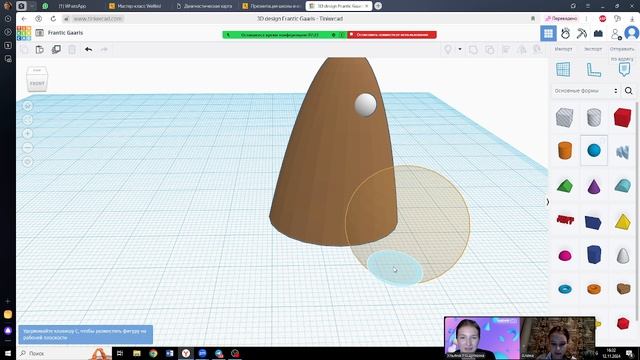Viewport: 640px width, 360px height.
Task: Click the Delete trash icon
Action: point(72,49)
